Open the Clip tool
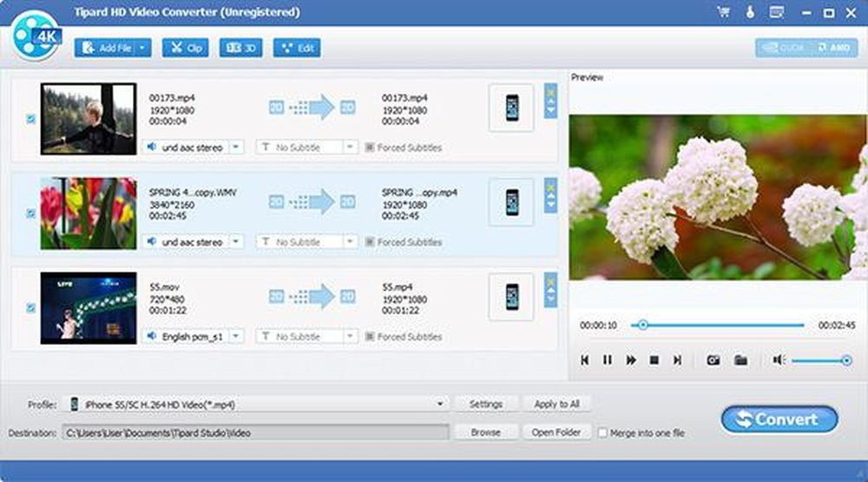Viewport: 868px width, 482px height. (x=186, y=49)
